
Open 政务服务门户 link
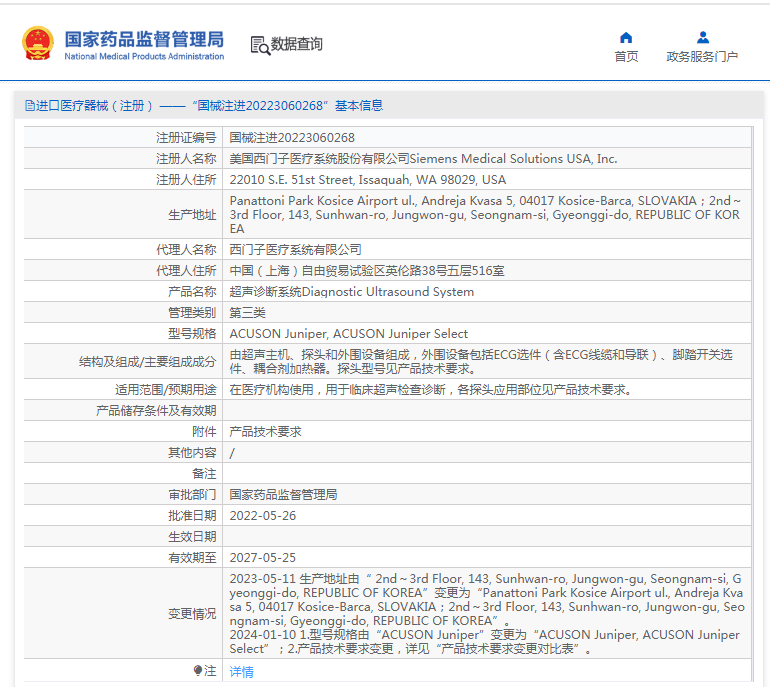pyautogui.click(x=702, y=56)
